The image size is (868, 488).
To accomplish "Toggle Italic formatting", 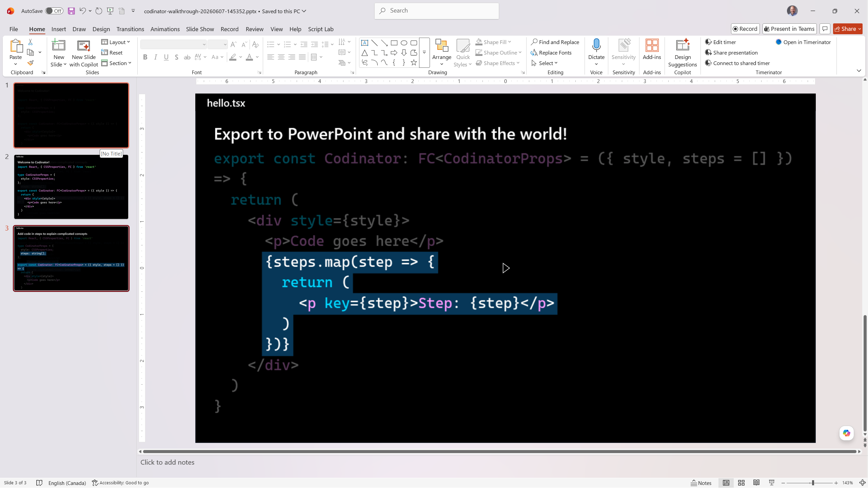I will [x=156, y=57].
